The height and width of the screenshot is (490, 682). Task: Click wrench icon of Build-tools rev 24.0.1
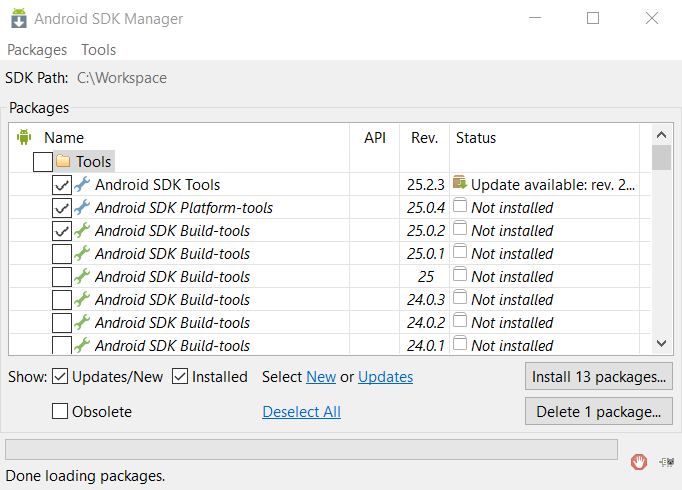[x=82, y=345]
